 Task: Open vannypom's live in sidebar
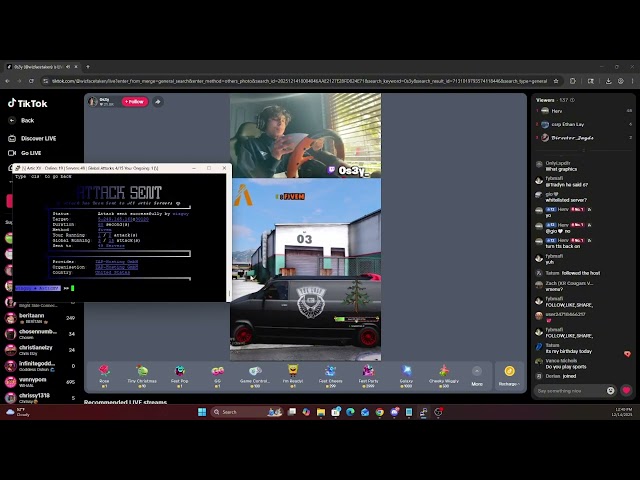pyautogui.click(x=40, y=382)
